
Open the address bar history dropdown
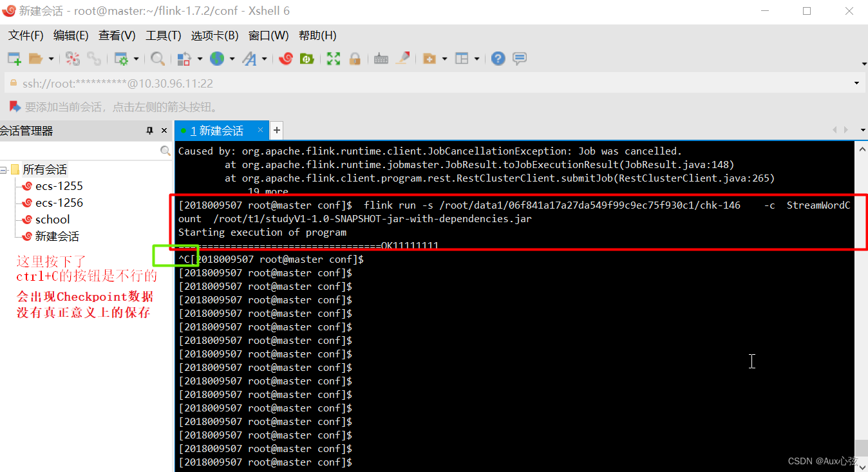pyautogui.click(x=856, y=83)
